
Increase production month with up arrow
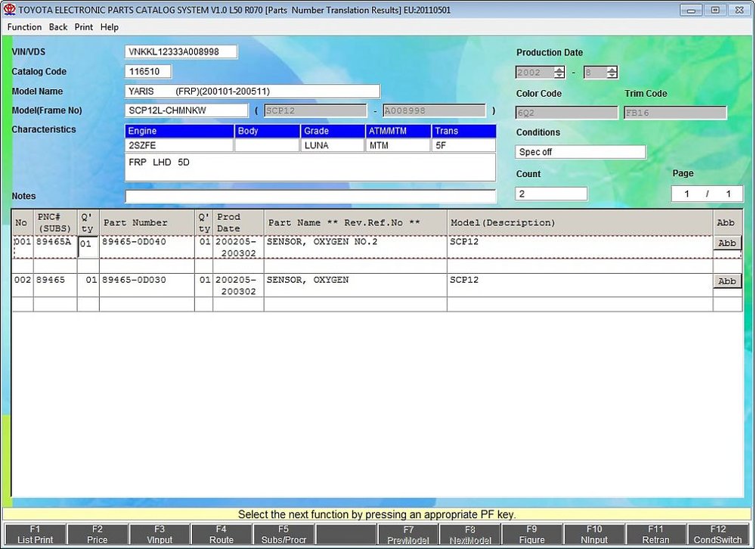(612, 70)
